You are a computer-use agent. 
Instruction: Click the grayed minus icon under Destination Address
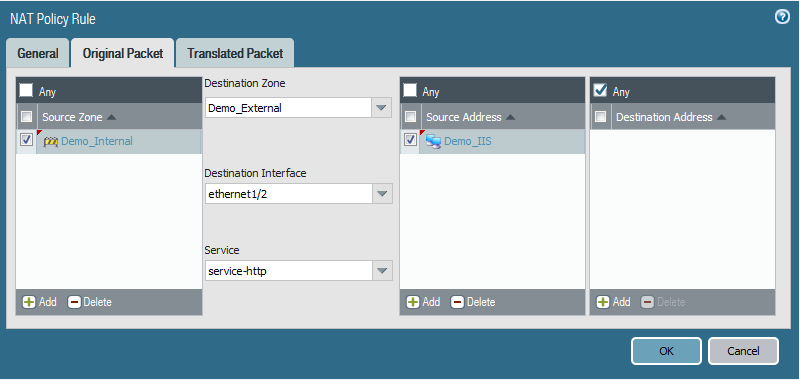[x=647, y=302]
